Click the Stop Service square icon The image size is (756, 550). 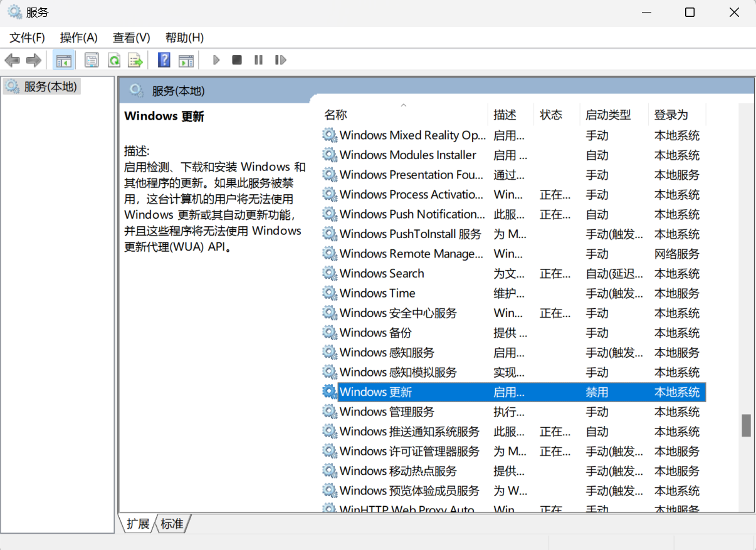click(x=237, y=60)
